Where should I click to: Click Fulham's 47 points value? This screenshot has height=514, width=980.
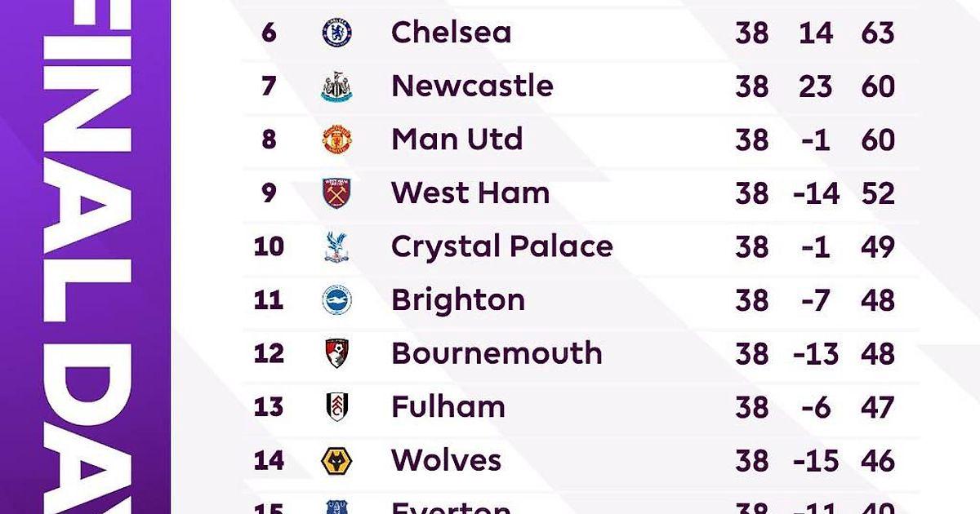878,407
